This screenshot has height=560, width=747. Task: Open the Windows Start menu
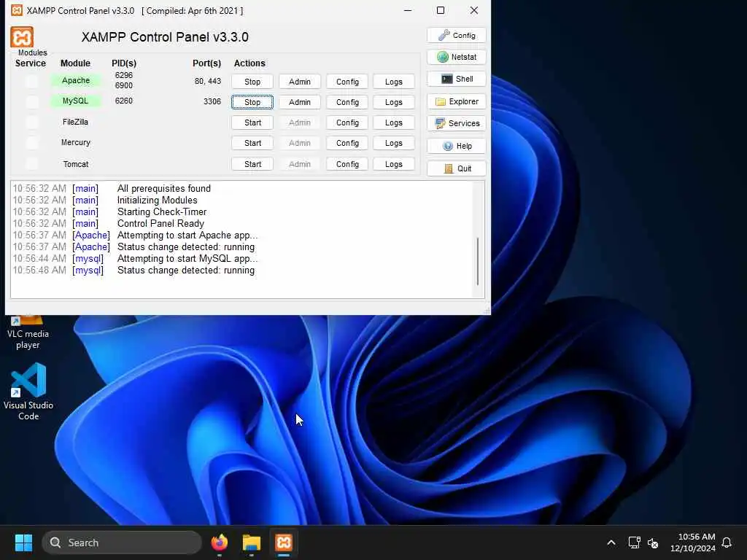point(23,542)
